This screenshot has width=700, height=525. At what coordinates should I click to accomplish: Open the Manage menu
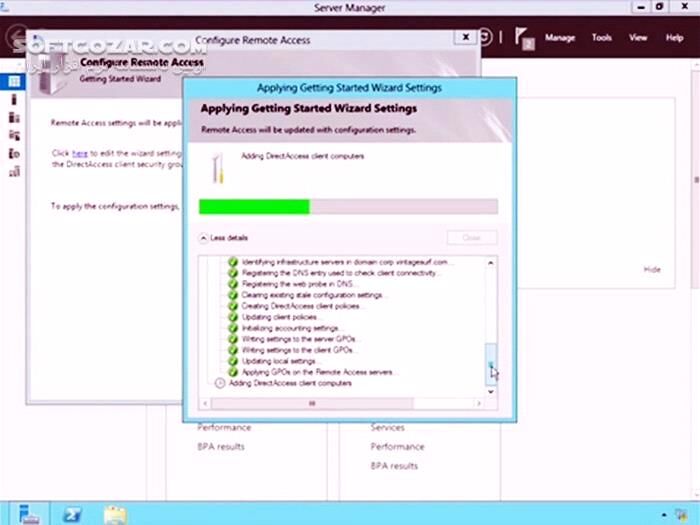point(560,38)
